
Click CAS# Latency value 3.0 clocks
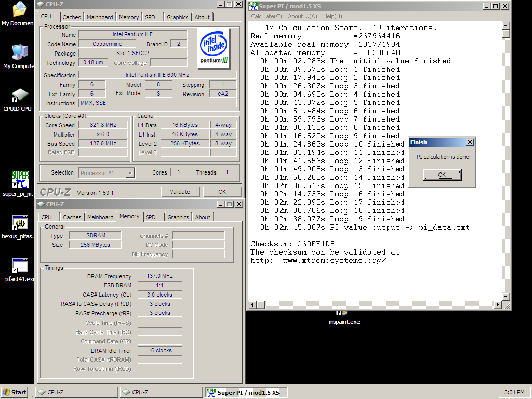(x=160, y=295)
